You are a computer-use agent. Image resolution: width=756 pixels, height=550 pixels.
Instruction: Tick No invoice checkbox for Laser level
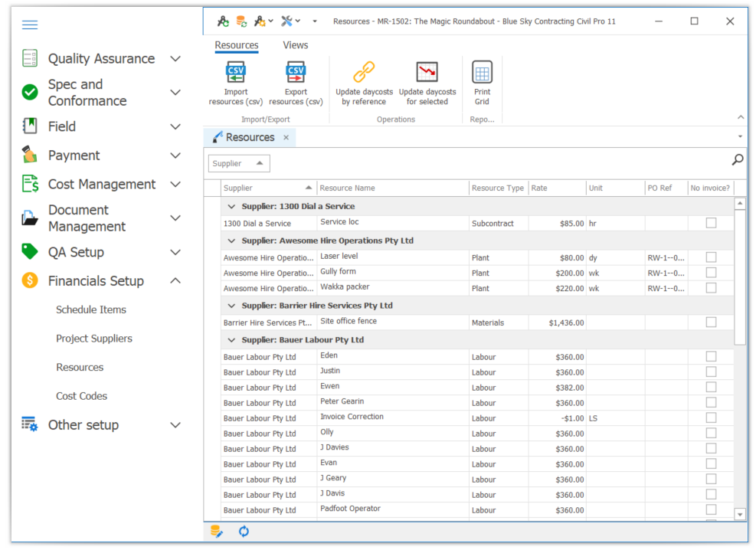(x=711, y=257)
